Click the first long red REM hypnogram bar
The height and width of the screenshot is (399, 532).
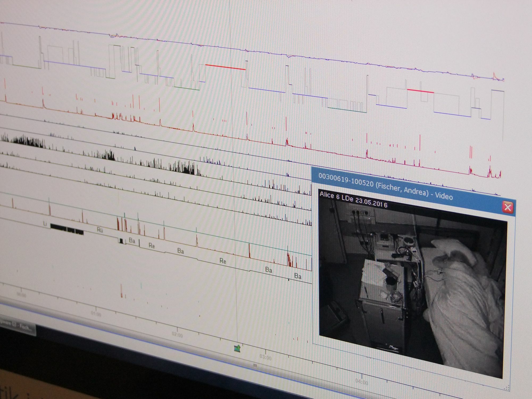[225, 67]
